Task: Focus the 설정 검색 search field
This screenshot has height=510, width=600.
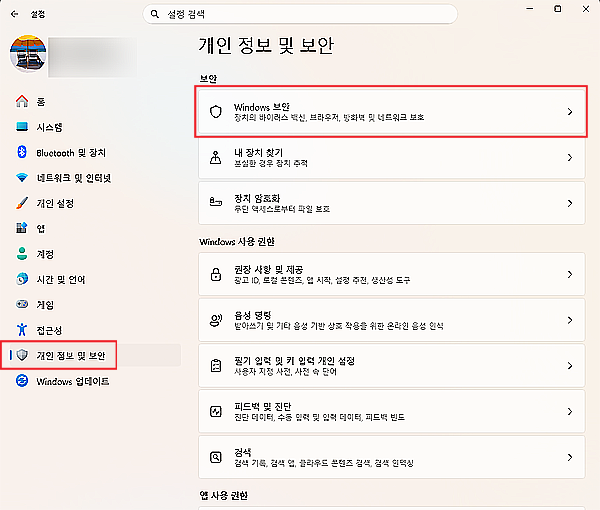Action: pos(300,14)
